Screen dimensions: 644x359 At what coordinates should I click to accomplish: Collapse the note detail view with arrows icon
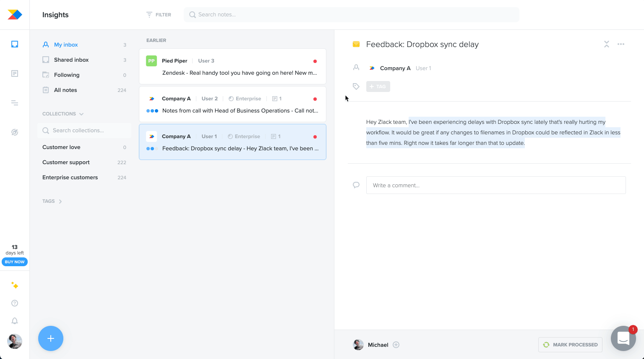(606, 44)
